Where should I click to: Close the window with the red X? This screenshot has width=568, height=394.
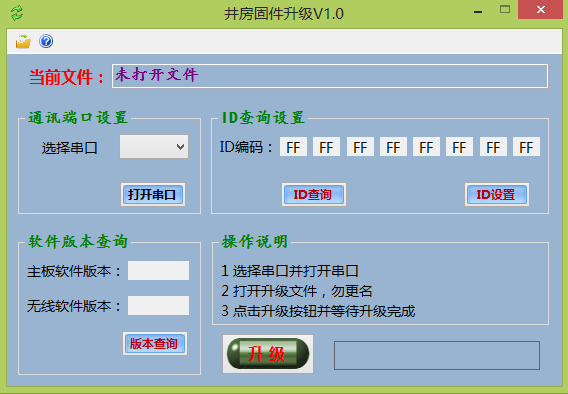click(541, 10)
